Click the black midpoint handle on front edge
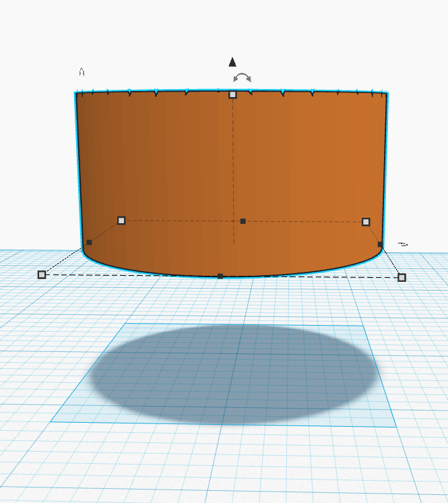This screenshot has width=448, height=503. coord(220,276)
